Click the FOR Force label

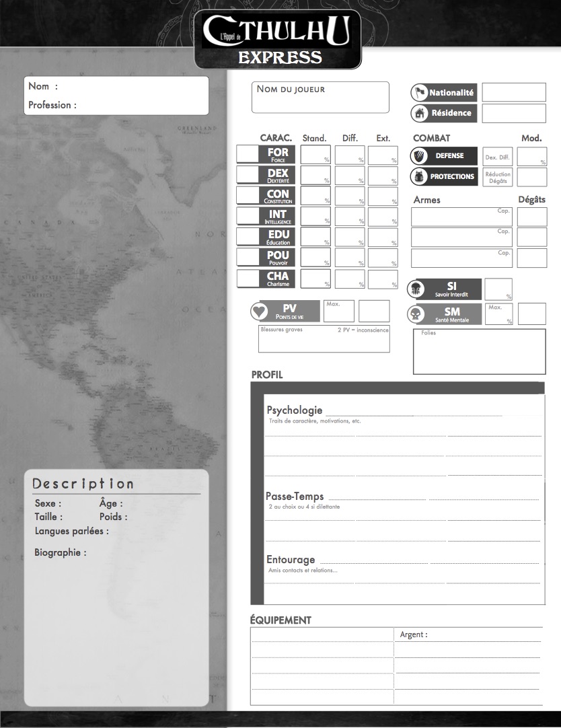click(278, 154)
